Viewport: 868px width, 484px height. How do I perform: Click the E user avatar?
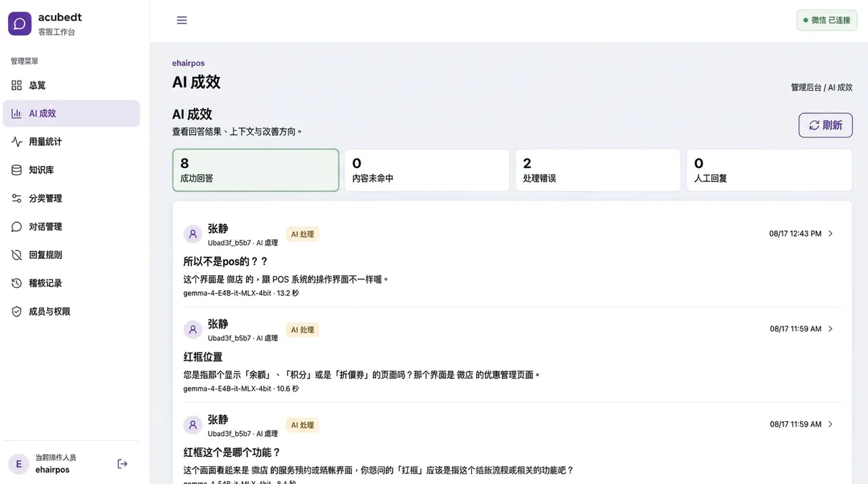point(18,464)
